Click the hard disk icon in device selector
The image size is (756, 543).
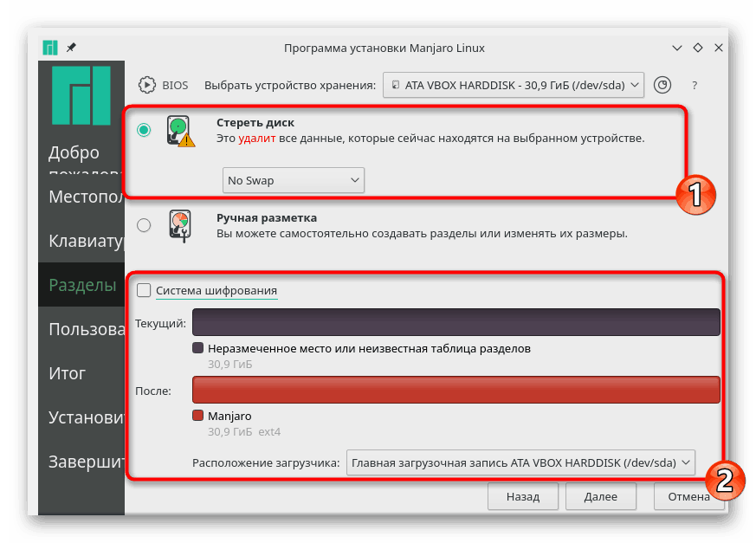[396, 85]
